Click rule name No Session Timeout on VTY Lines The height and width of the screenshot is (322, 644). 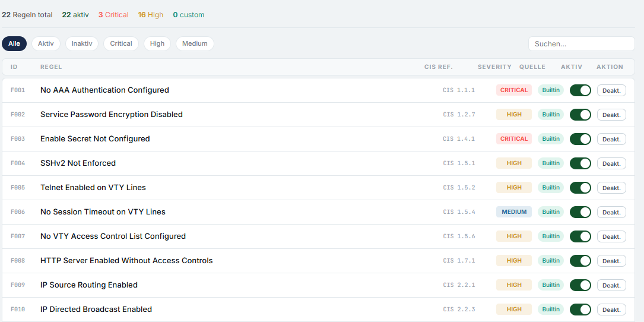103,211
